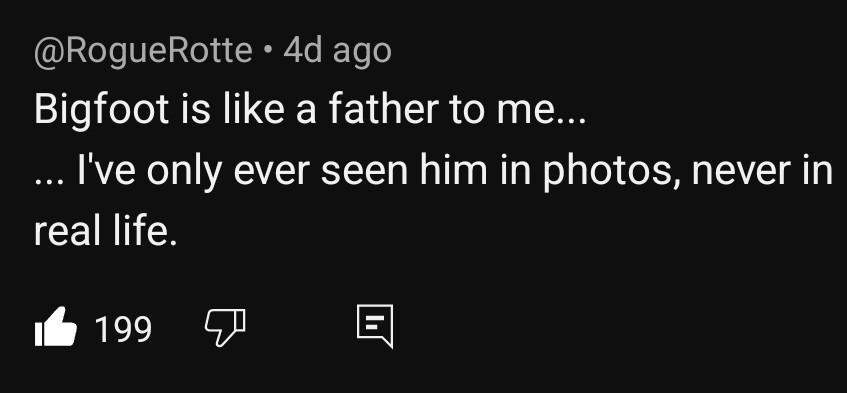Select the word 'Bigfoot' in the comment
The height and width of the screenshot is (393, 847).
(x=102, y=111)
